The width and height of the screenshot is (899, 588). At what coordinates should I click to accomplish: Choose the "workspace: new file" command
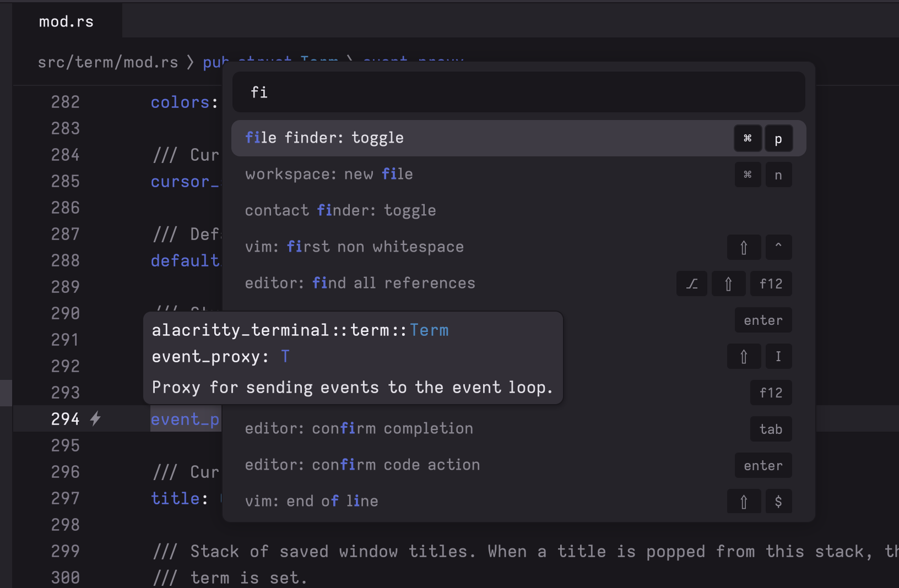pyautogui.click(x=329, y=175)
